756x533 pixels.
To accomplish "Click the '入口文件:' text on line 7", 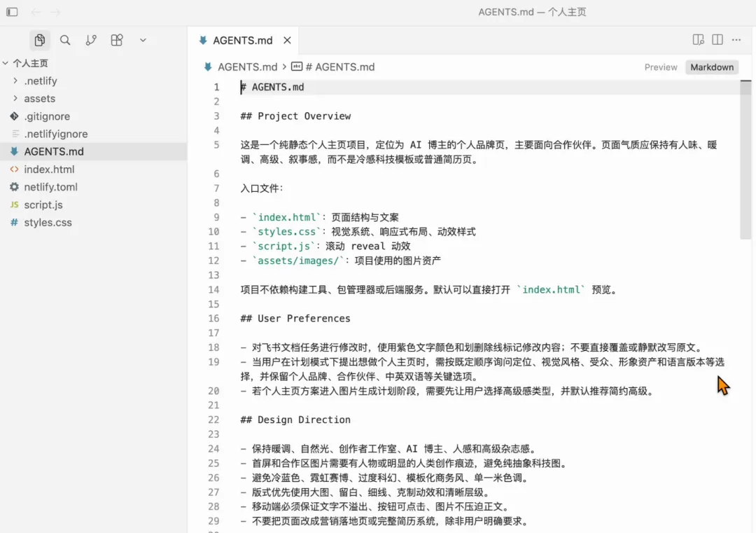I will pos(262,188).
